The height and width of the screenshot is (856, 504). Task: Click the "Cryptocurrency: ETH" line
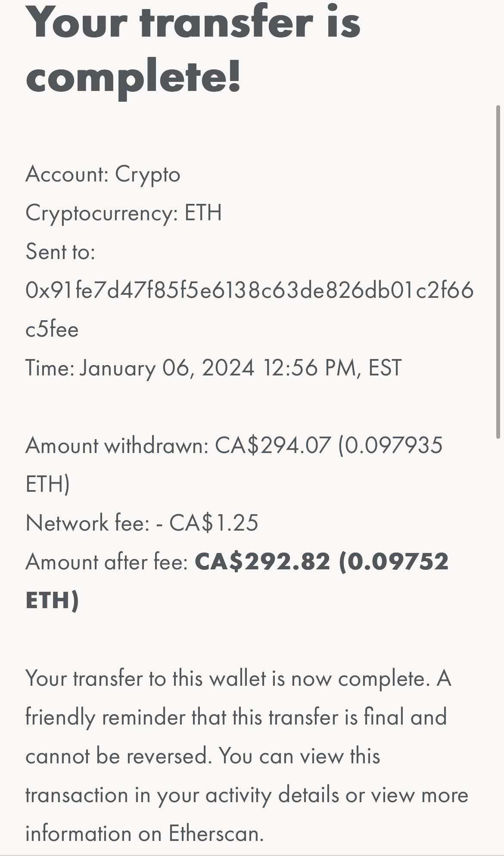click(124, 213)
